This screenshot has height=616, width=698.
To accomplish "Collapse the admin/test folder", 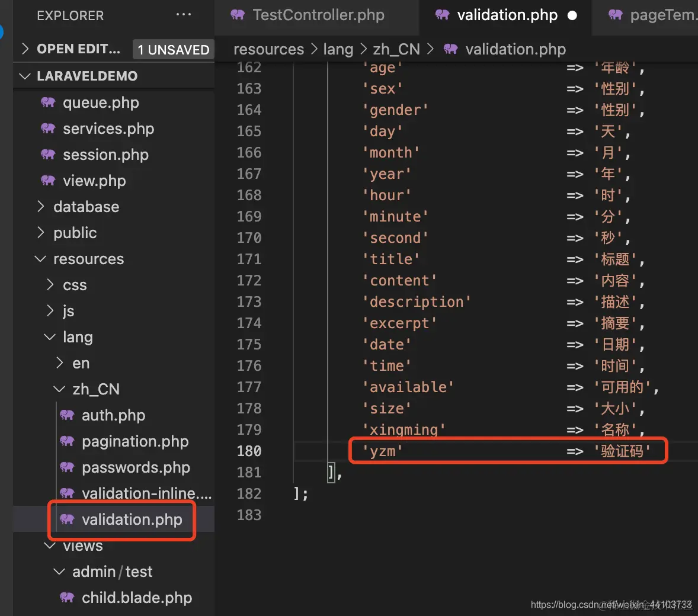I will pos(59,572).
